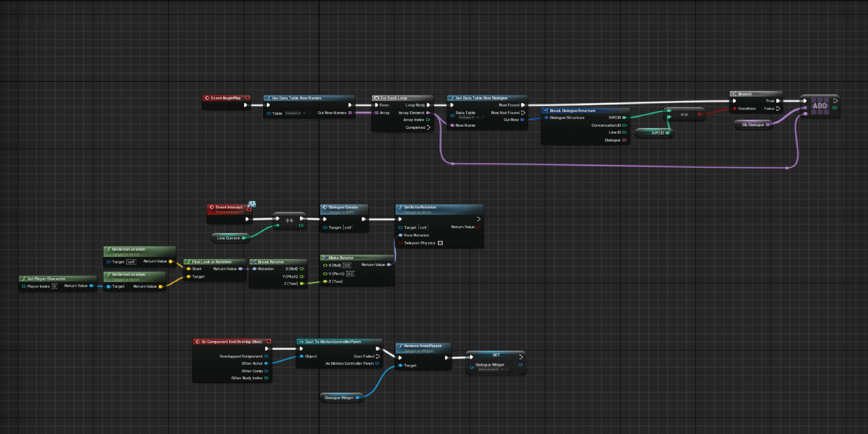This screenshot has height=434, width=868.
Task: Click the Branch node False output pin
Action: point(778,108)
